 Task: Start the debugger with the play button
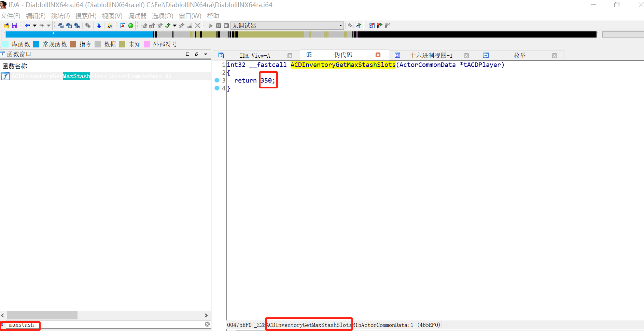coord(211,26)
